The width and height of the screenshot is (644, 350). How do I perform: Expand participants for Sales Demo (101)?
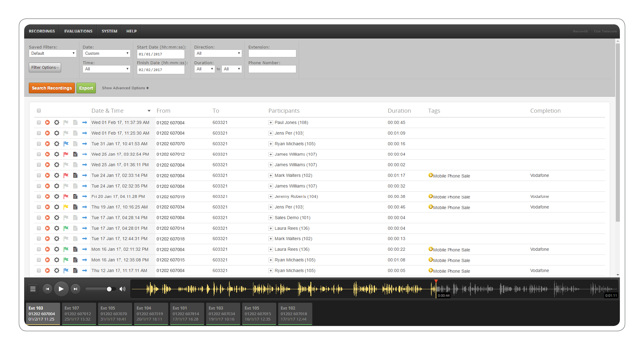tap(271, 218)
